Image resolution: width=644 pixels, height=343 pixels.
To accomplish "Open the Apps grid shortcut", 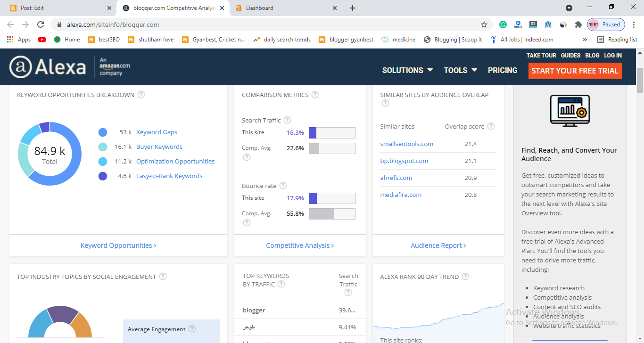I will (19, 40).
